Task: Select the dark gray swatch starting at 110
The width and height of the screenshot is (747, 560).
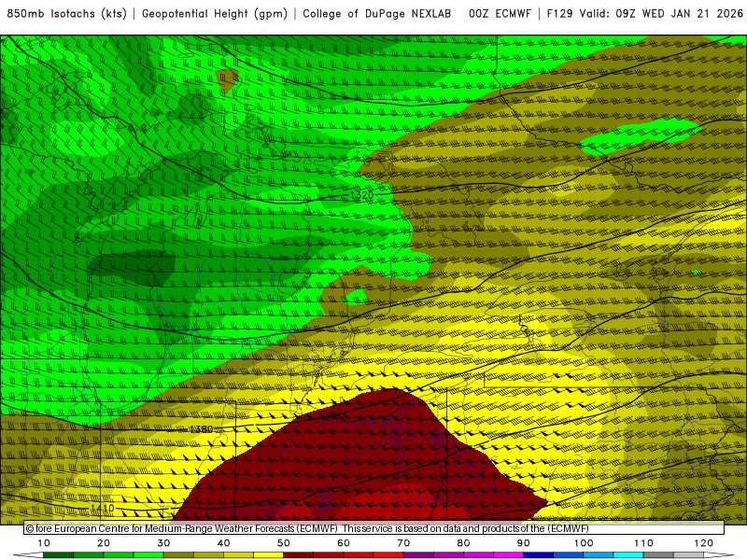Action: pos(658,555)
